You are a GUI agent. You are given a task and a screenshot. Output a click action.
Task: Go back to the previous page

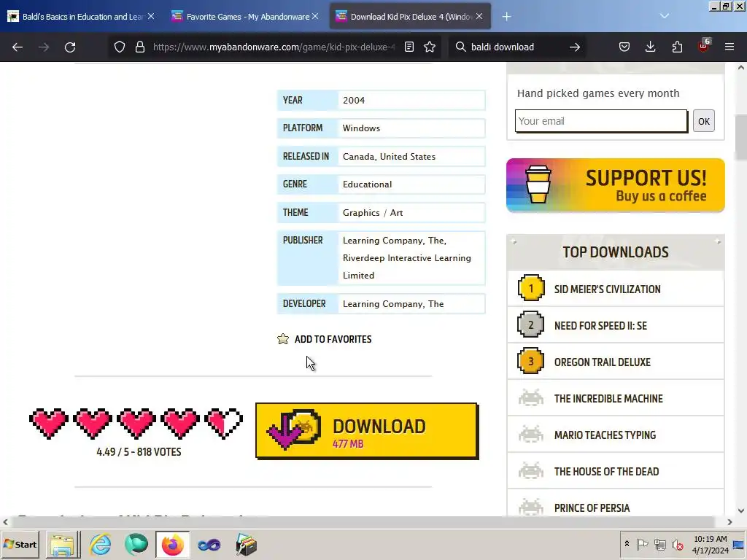(x=18, y=47)
